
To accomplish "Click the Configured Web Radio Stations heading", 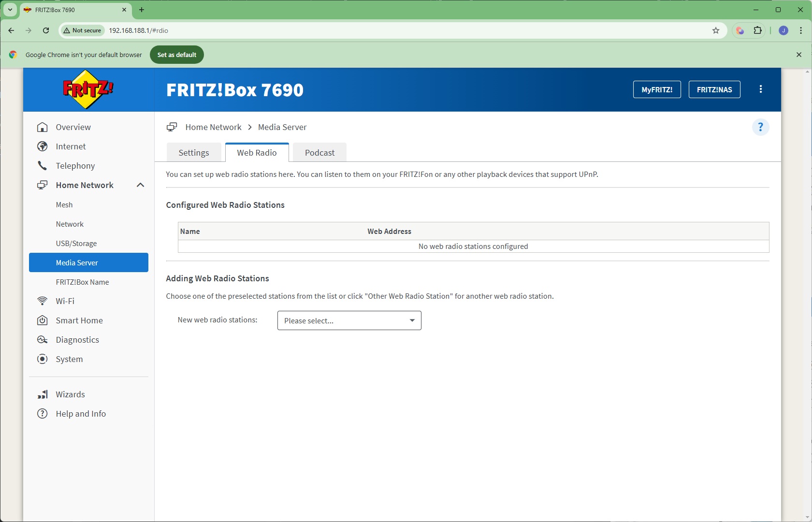I will 225,205.
